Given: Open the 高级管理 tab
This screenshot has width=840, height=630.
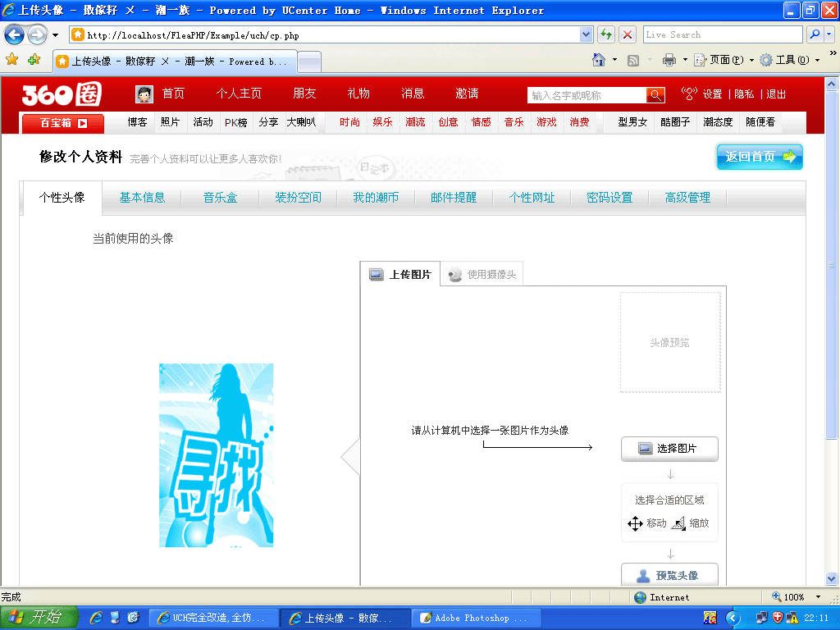Looking at the screenshot, I should tap(687, 198).
